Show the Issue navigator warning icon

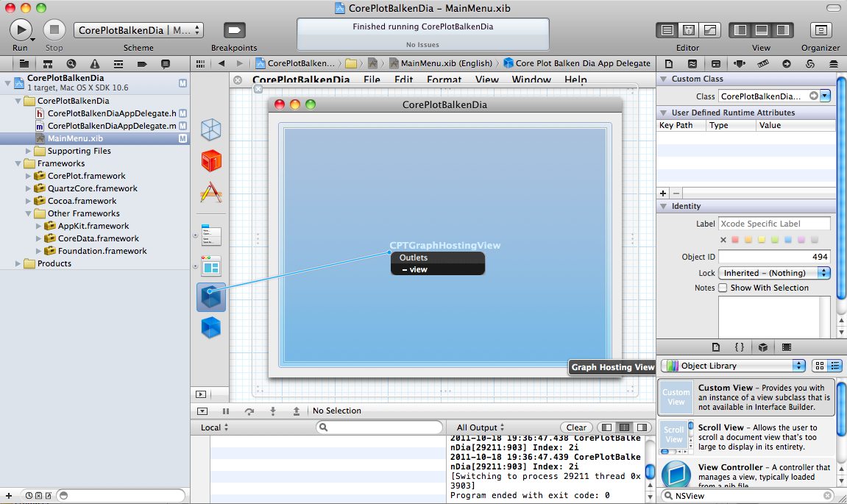click(95, 64)
